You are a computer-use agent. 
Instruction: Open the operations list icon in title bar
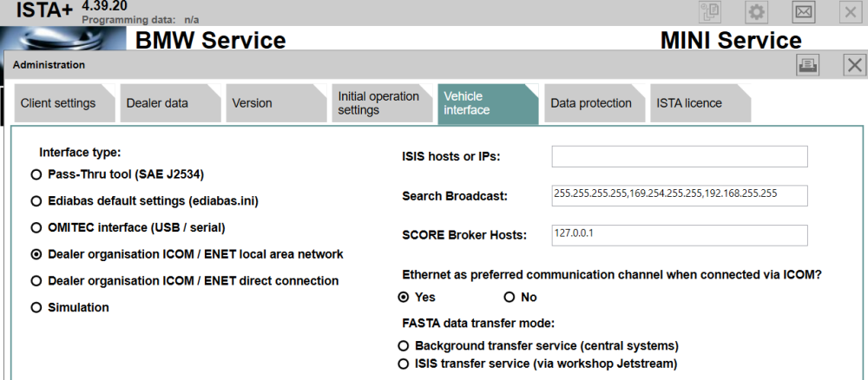[710, 12]
